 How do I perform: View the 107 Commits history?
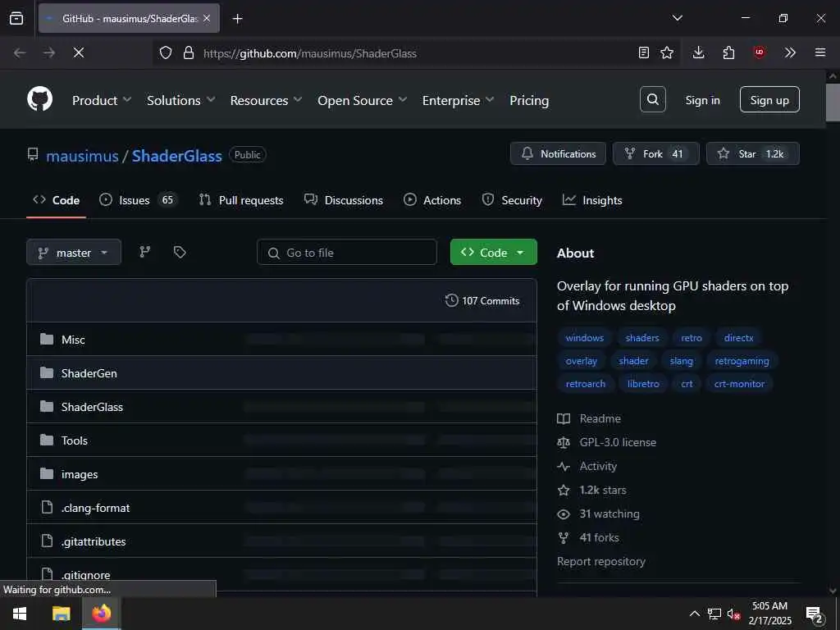482,300
